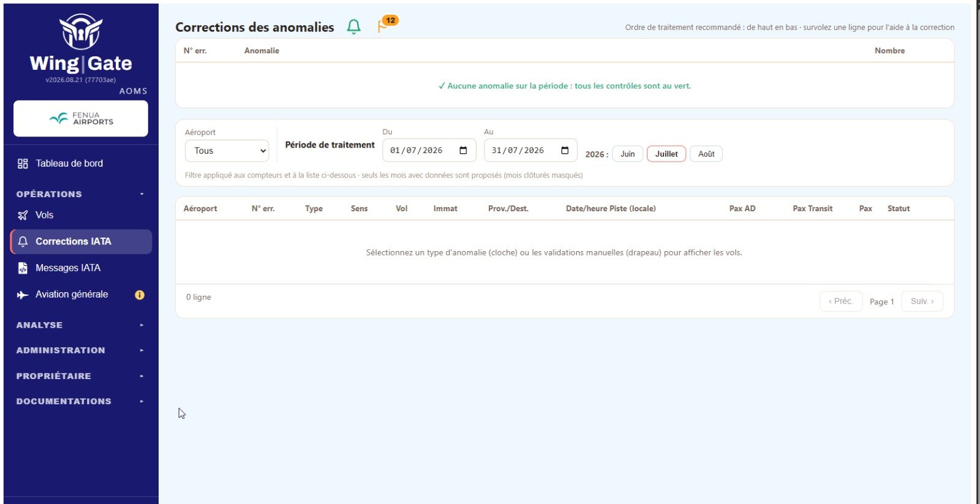The height and width of the screenshot is (504, 980).
Task: Expand the ANALYSE section
Action: 81,325
